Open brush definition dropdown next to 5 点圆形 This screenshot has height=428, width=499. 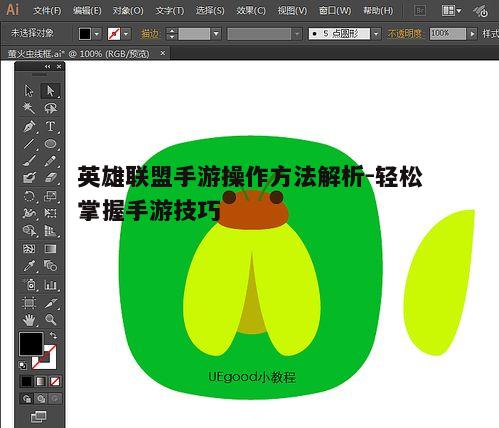pos(376,34)
